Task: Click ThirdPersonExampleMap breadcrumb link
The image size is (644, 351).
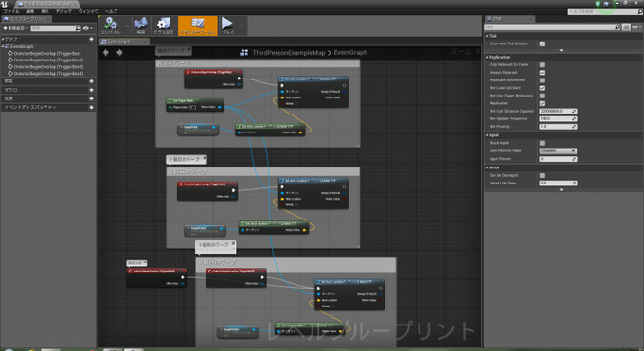Action: point(288,53)
